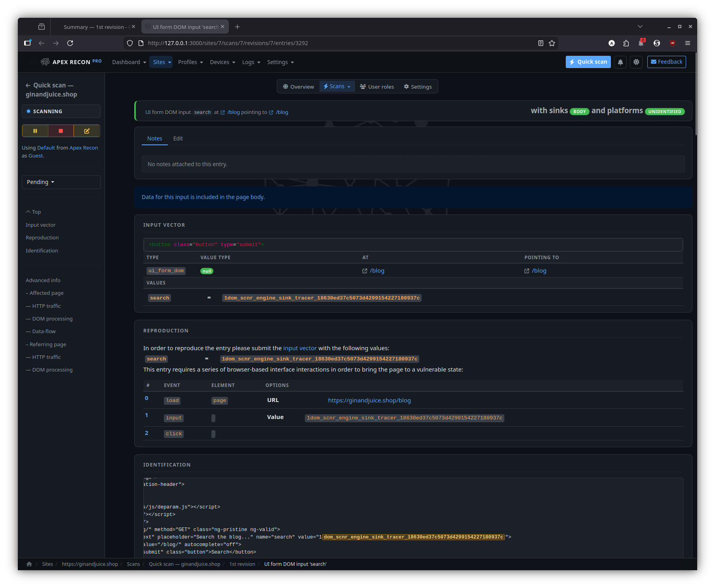715x588 pixels.
Task: Click the site shield tracking protection icon
Action: click(130, 43)
